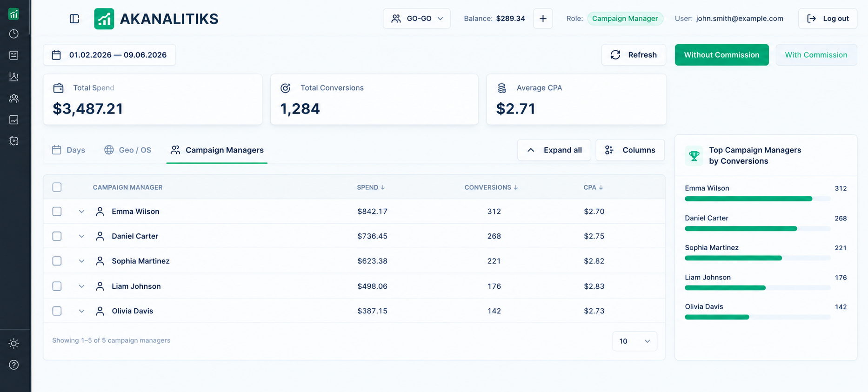
Task: Switch to Without Commission view
Action: pyautogui.click(x=721, y=55)
